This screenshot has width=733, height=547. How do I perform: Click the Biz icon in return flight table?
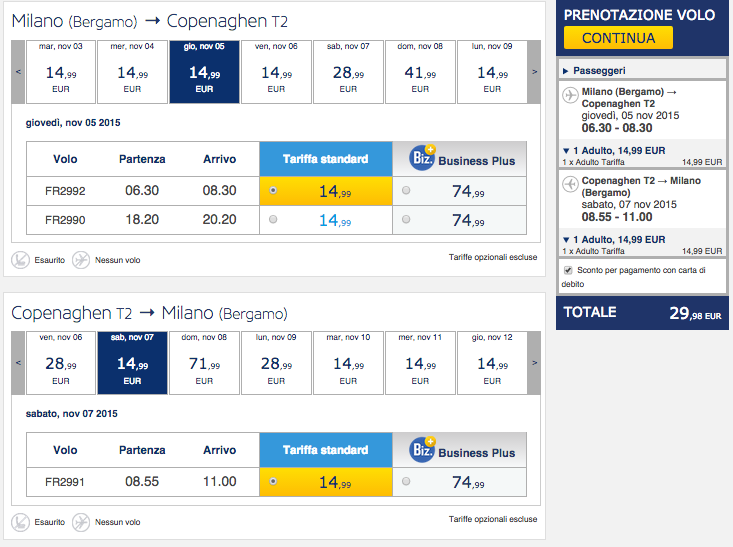pos(422,450)
